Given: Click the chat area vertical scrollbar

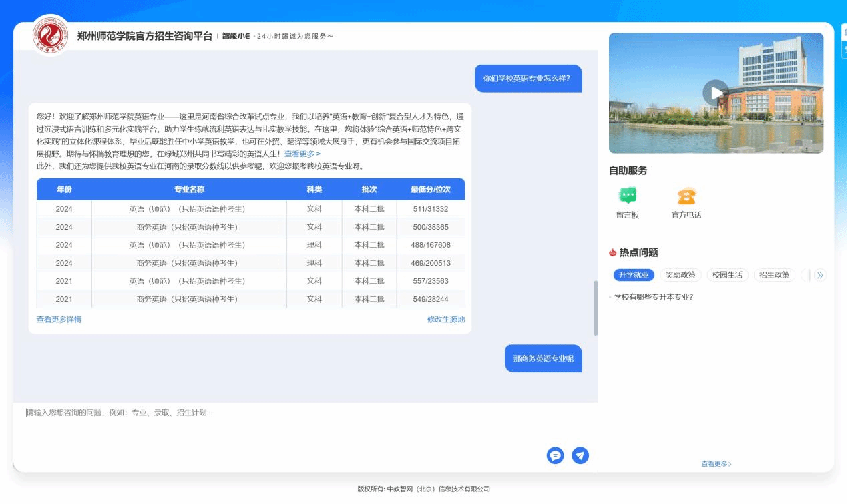Looking at the screenshot, I should click(x=596, y=308).
